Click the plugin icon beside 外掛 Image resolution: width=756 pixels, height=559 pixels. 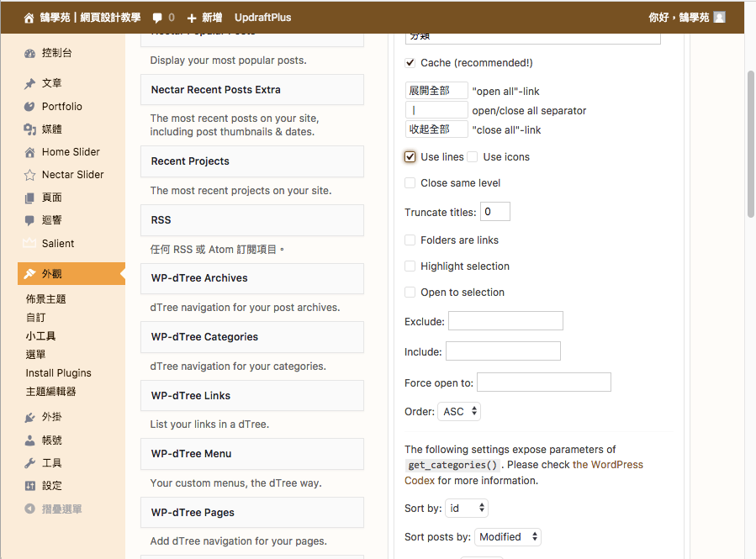pos(30,417)
